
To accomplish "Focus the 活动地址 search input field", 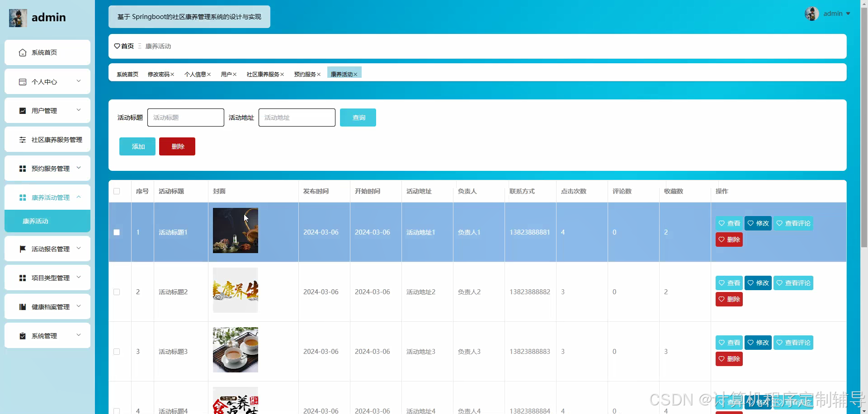I will tap(297, 118).
